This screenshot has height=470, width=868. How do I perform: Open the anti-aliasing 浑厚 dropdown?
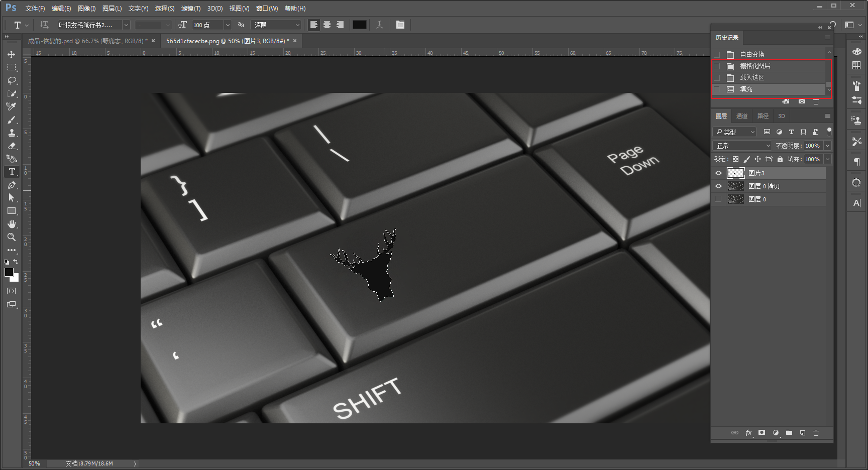pos(276,25)
